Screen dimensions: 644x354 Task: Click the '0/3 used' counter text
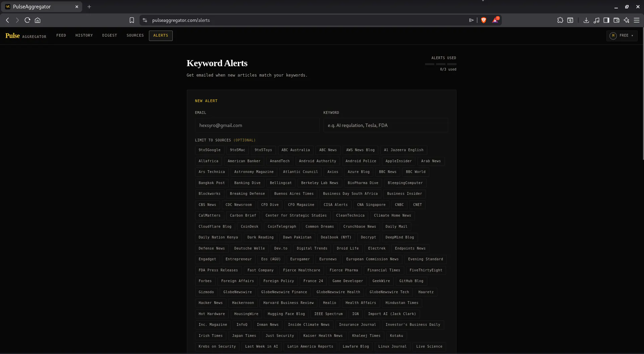[x=448, y=70]
